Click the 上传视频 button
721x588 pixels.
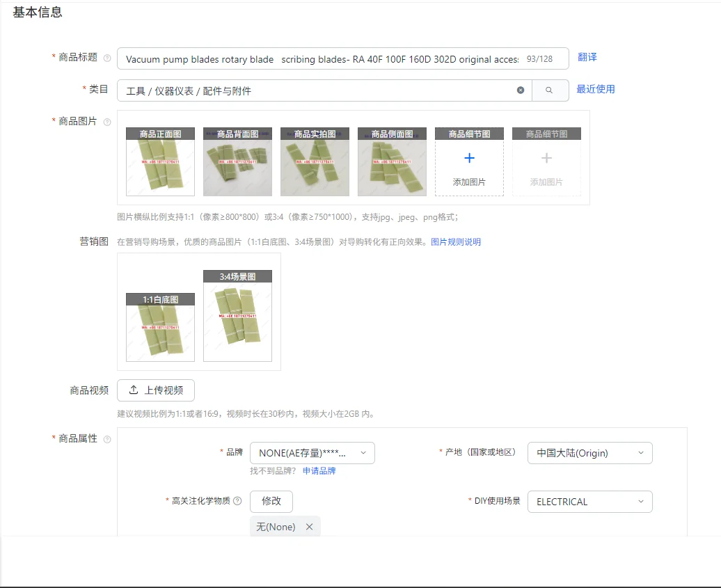point(156,390)
